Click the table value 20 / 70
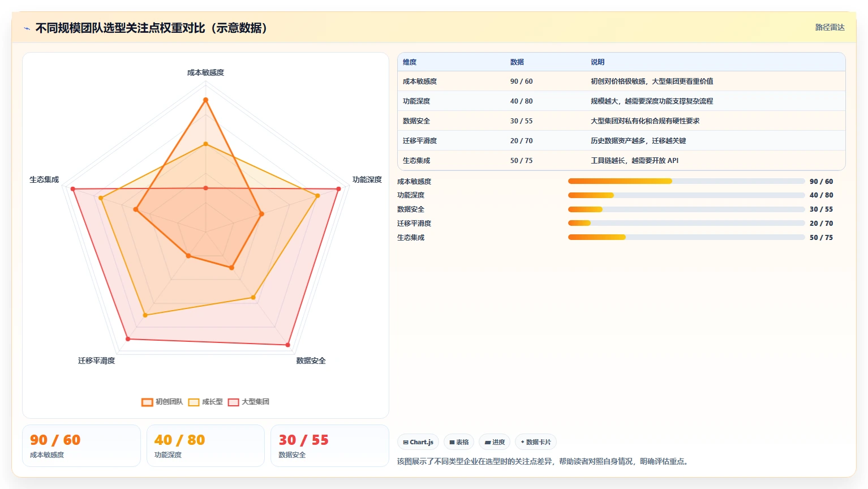 (x=521, y=141)
